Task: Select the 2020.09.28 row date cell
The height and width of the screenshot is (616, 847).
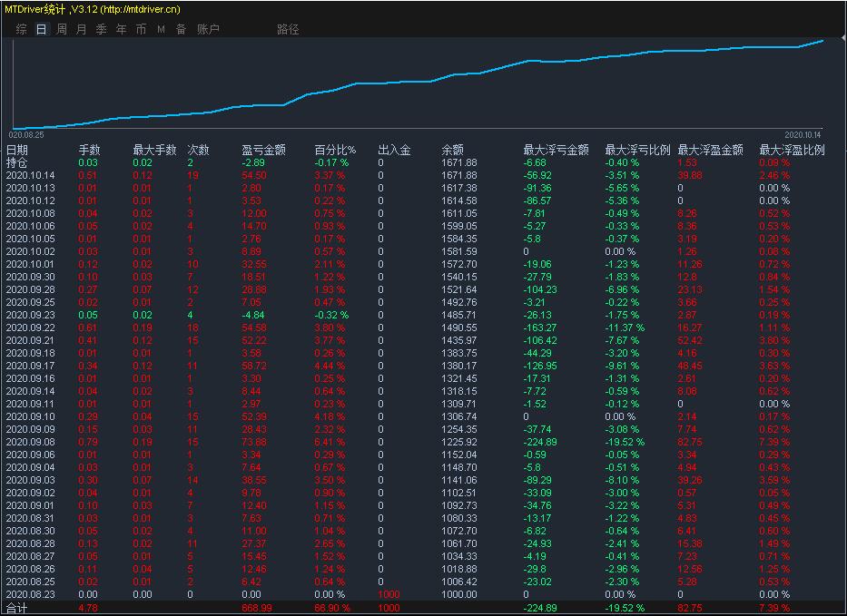Action: (30, 289)
